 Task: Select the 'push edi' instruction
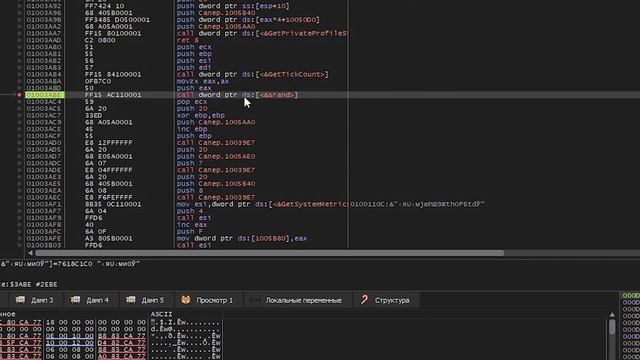coord(194,67)
